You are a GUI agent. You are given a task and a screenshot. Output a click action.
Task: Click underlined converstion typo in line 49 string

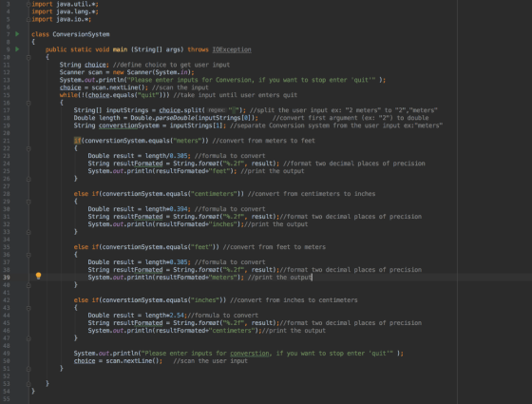pyautogui.click(x=249, y=354)
